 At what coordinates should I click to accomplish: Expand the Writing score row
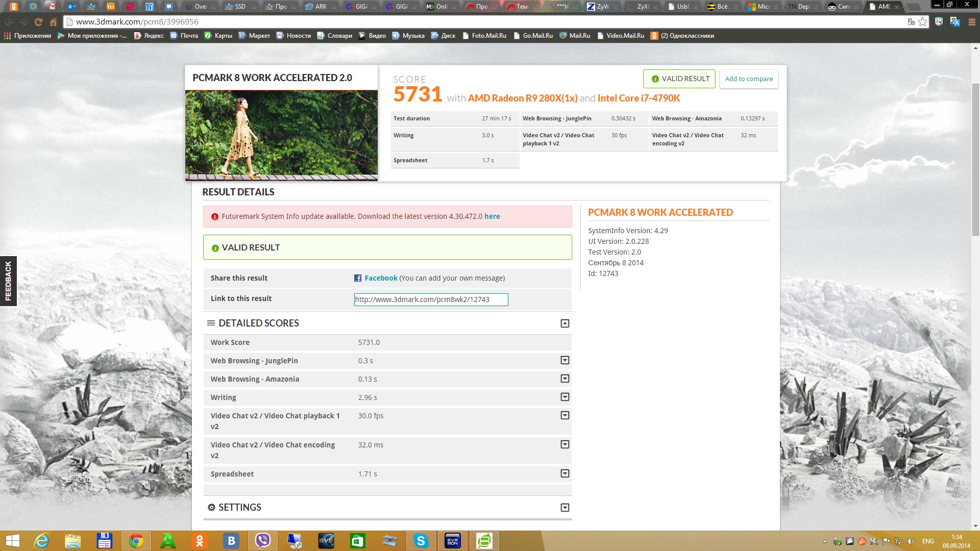565,397
